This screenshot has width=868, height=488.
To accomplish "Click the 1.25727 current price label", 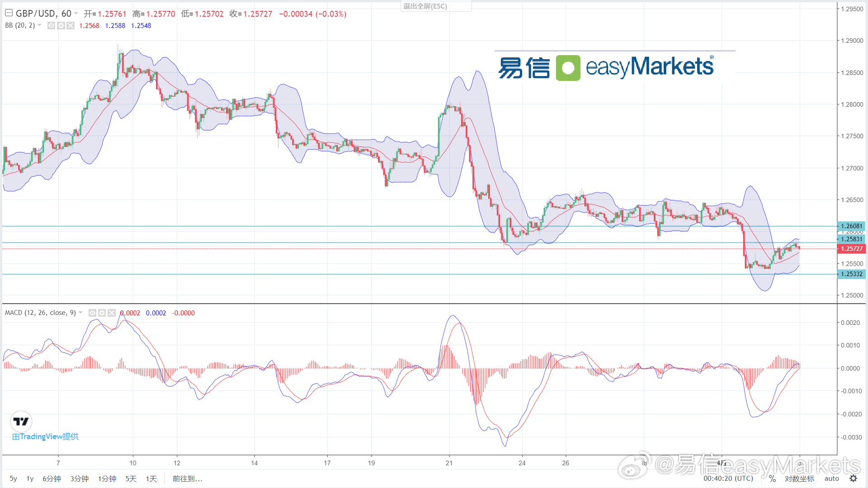I will click(851, 249).
